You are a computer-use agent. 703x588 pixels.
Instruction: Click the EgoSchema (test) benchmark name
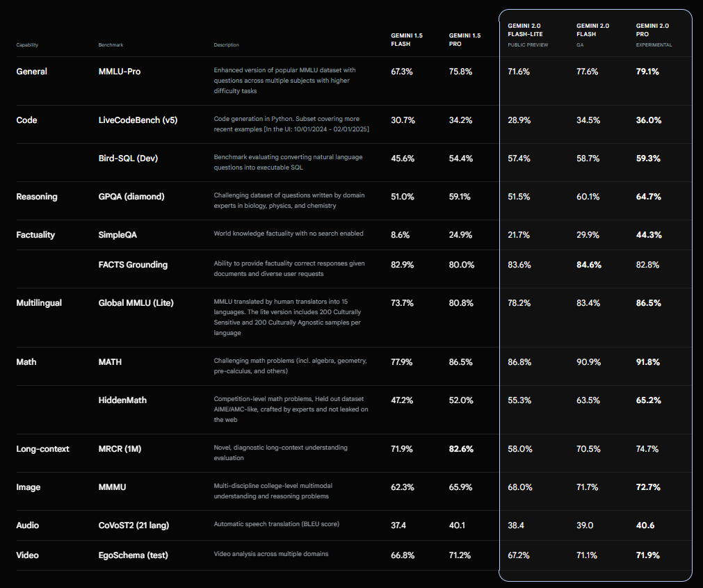click(134, 555)
